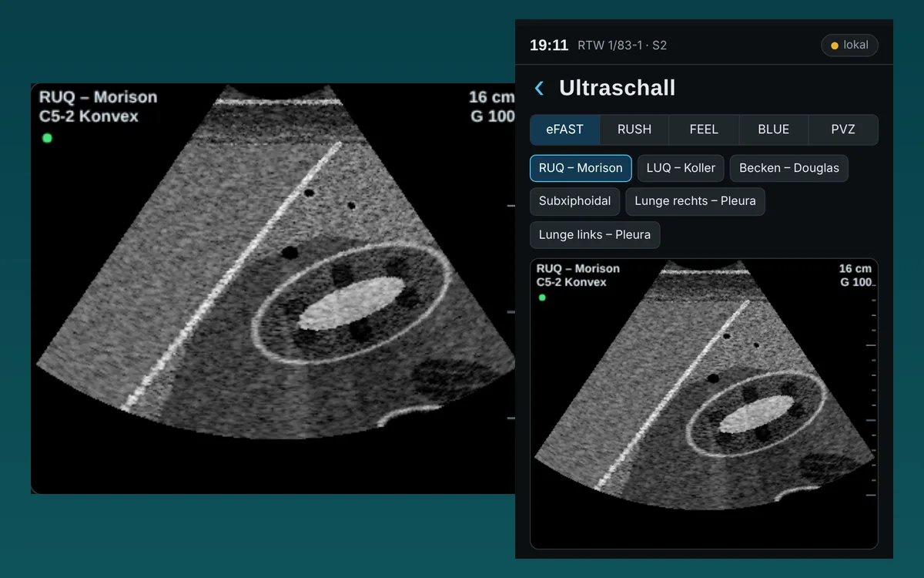Click the 16 cm depth label in the panel image
The image size is (924, 578).
point(855,269)
